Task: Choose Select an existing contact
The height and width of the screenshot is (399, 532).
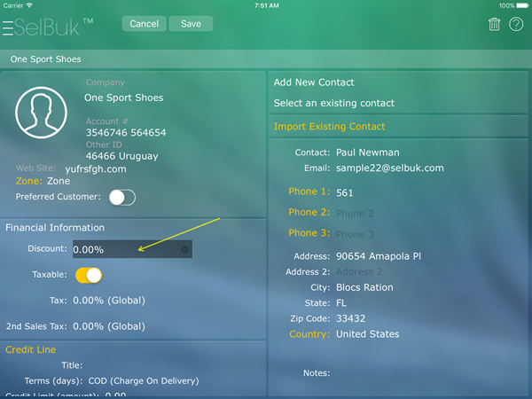Action: coord(334,104)
